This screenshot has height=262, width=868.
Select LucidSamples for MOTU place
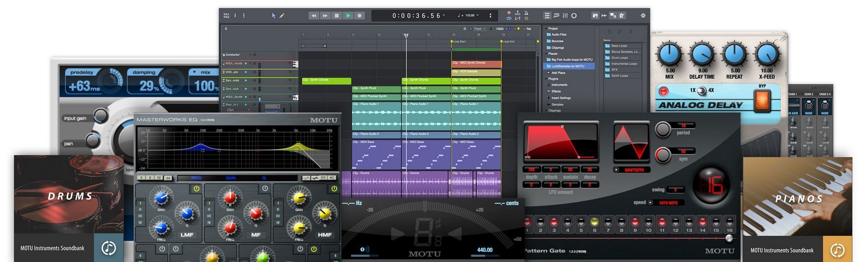point(569,66)
